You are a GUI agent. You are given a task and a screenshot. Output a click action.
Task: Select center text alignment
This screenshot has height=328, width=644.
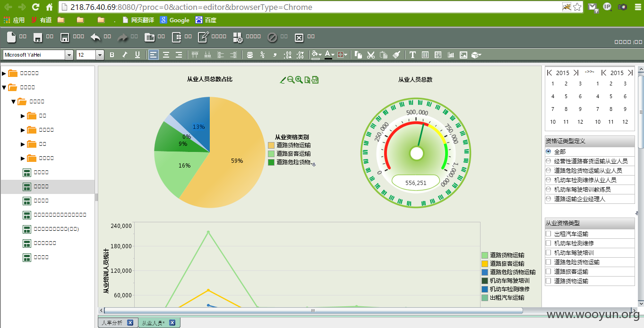pos(166,55)
